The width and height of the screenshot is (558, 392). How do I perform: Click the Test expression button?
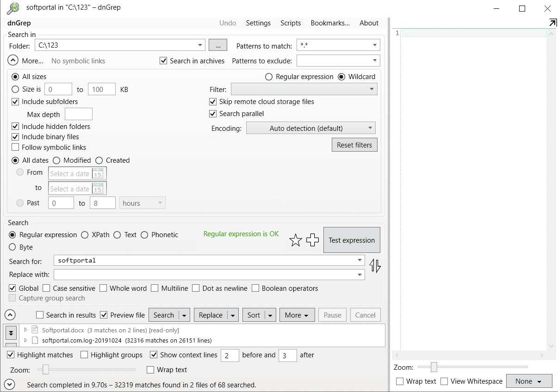352,240
